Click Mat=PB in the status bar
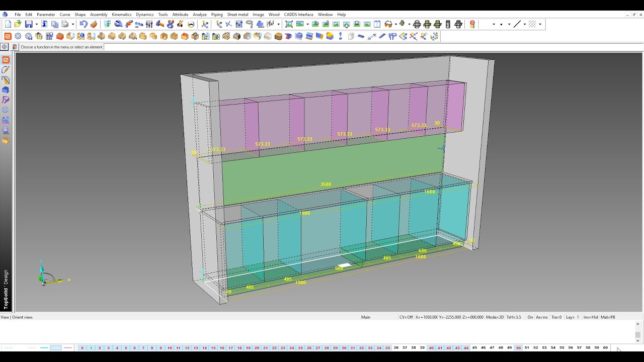Screen dimensions: 644x362 click(608, 317)
